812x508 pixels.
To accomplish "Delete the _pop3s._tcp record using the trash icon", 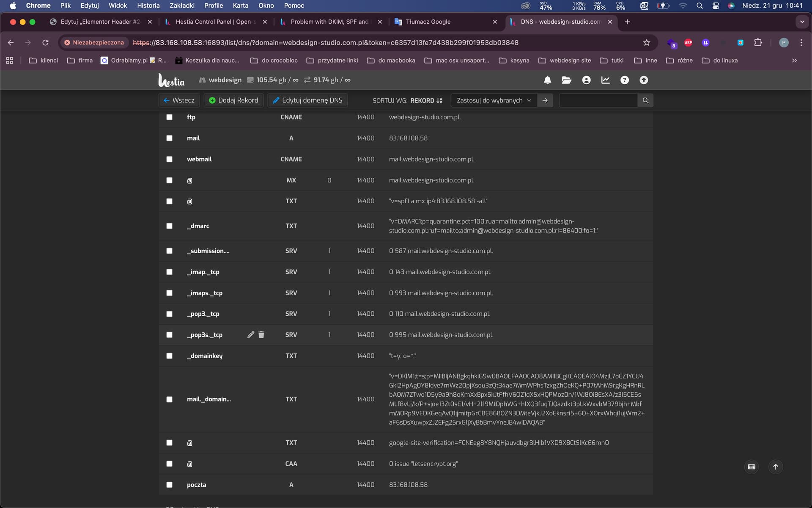I will click(x=261, y=335).
